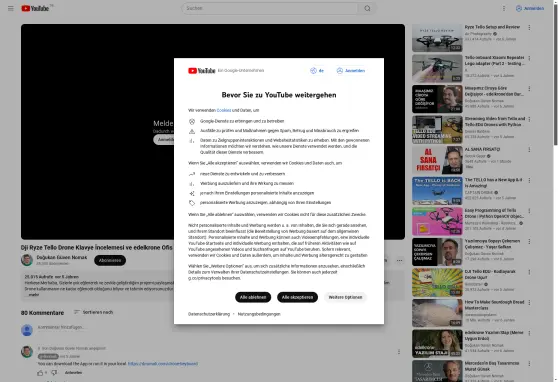558x382 pixels.
Task: Open options for Ryze Tello Setup and Review
Action: (529, 27)
